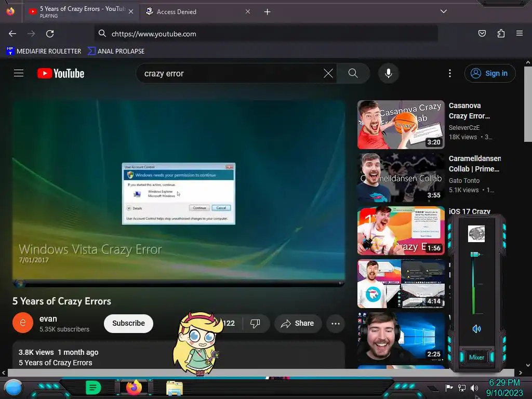Click the page vertical scrollbar thumb
532x399 pixels.
[x=528, y=104]
